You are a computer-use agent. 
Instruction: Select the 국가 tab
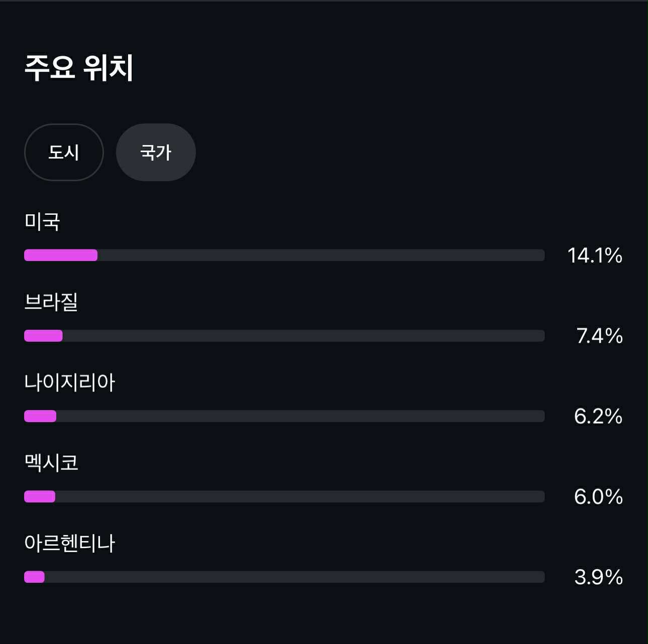(x=156, y=152)
